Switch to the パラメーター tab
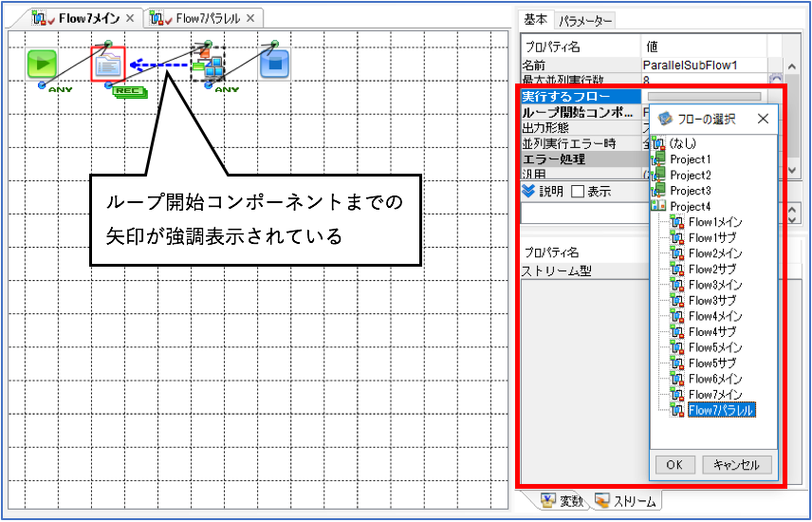Screen dimensions: 812x522 coord(584,21)
